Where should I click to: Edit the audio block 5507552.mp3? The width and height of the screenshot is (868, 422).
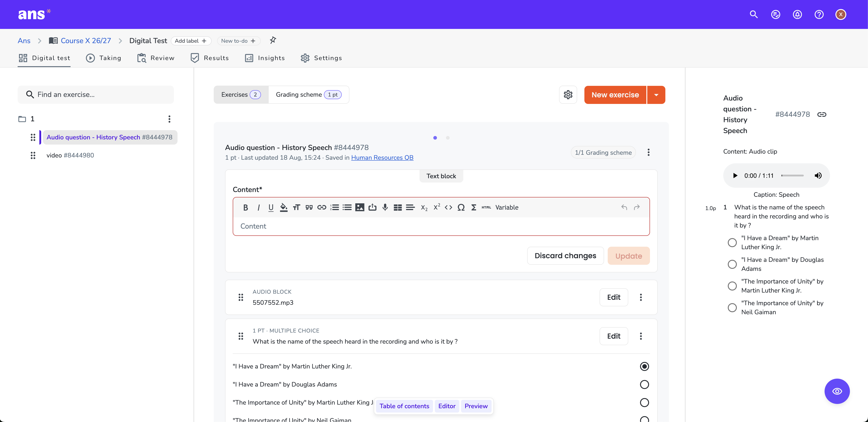pos(614,297)
